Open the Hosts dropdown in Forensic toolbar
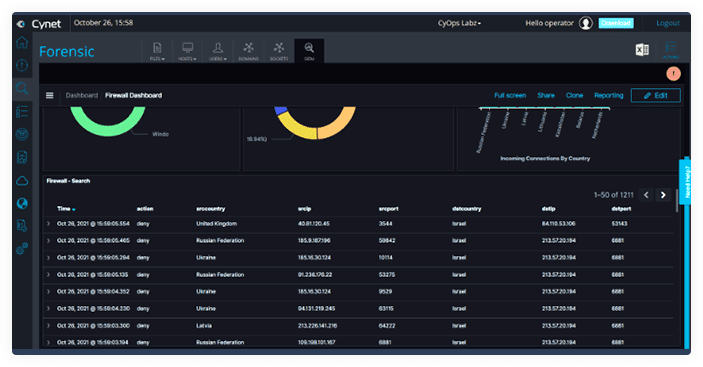 [x=187, y=51]
